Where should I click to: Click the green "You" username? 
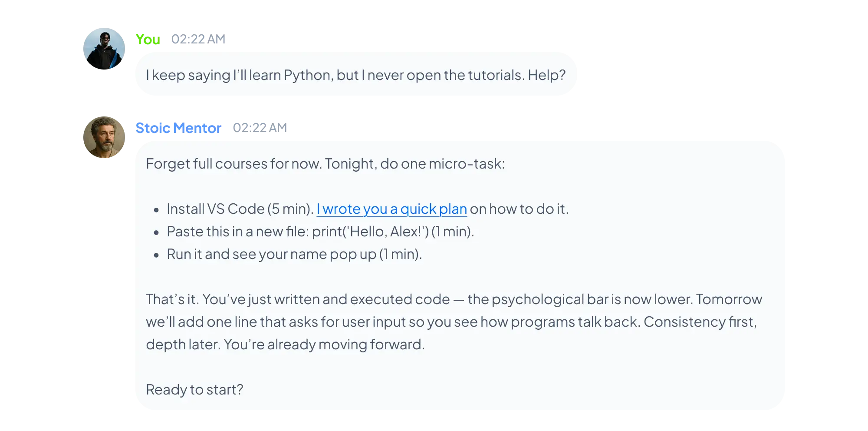tap(148, 39)
